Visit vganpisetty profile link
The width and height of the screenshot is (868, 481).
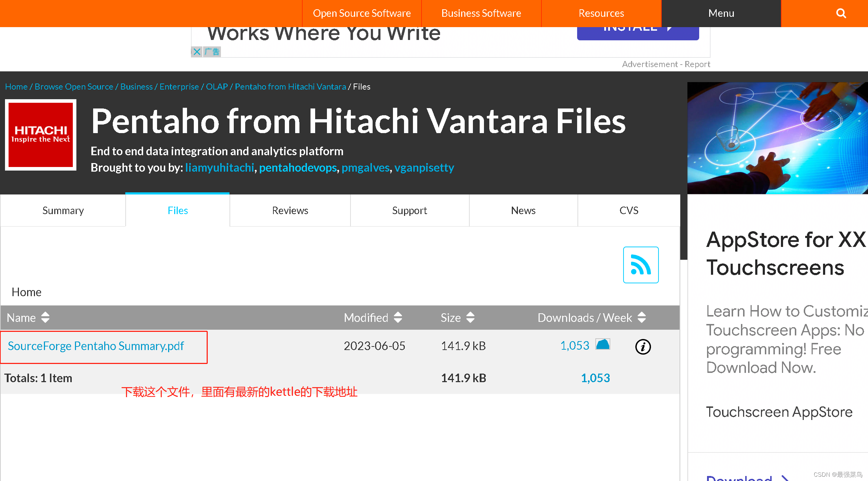[x=424, y=168]
